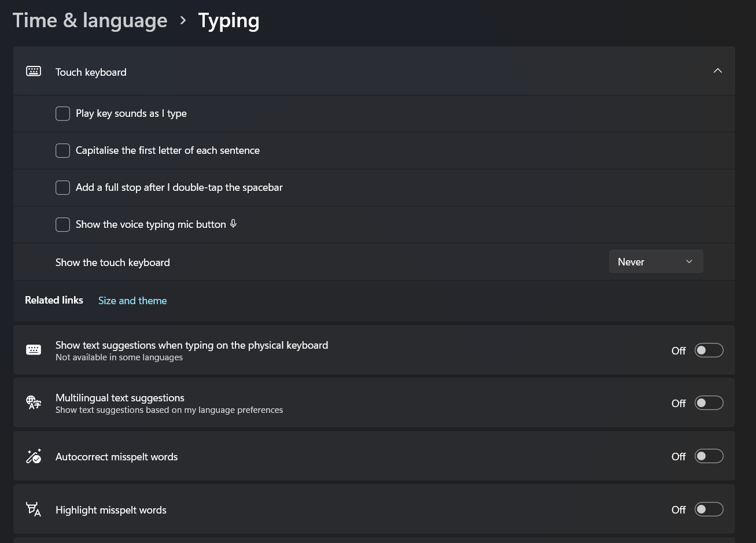Open the Size and theme link
Image resolution: width=756 pixels, height=543 pixels.
coord(132,301)
